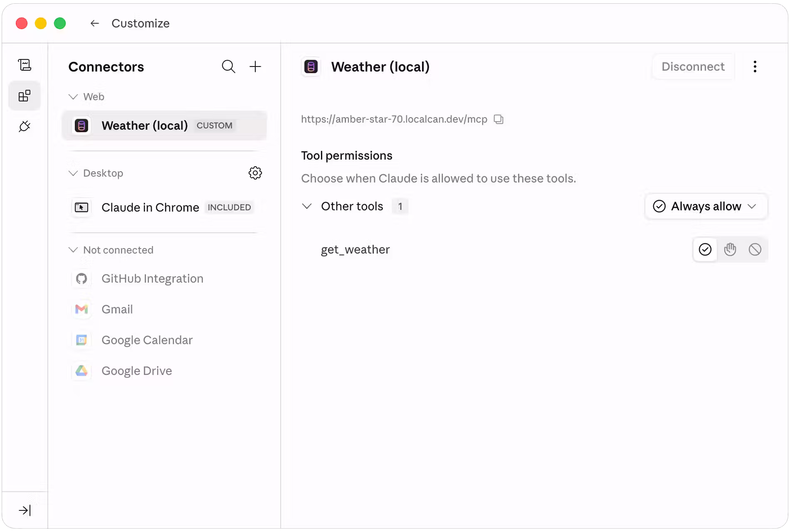Go back using the Customize back arrow

(95, 23)
